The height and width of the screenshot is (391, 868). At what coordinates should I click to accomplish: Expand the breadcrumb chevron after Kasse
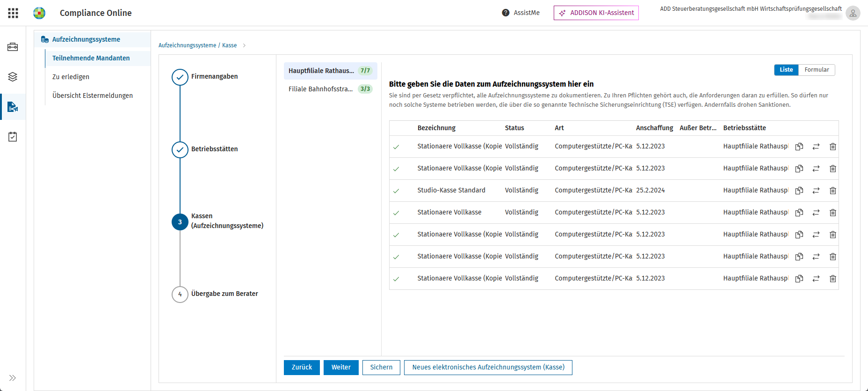click(244, 45)
